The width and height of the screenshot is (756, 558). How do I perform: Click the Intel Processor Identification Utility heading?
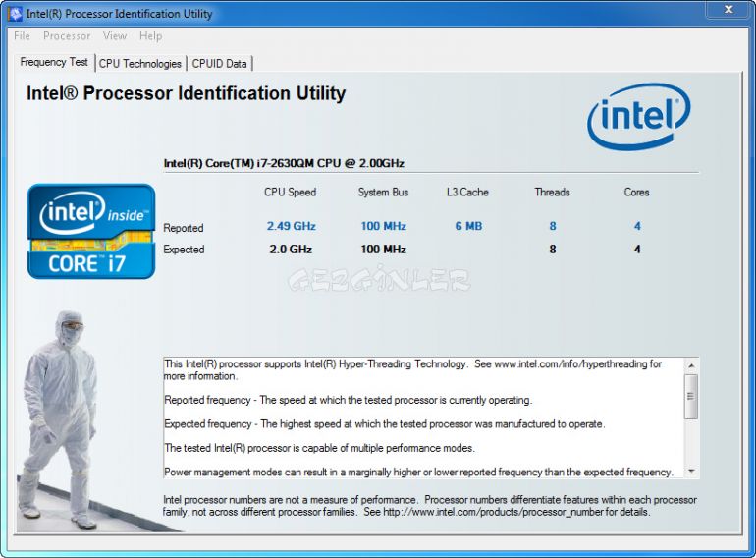pyautogui.click(x=187, y=93)
